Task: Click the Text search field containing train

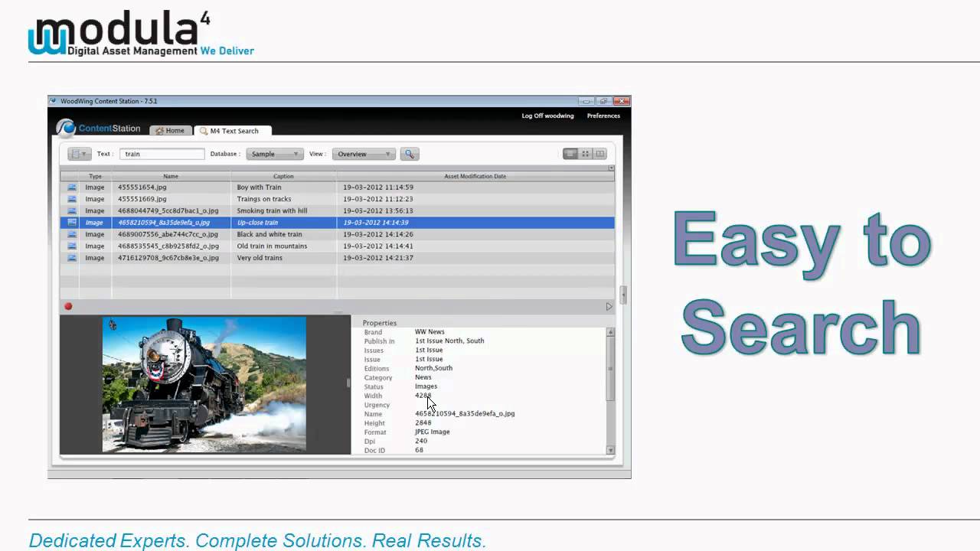Action: tap(162, 154)
